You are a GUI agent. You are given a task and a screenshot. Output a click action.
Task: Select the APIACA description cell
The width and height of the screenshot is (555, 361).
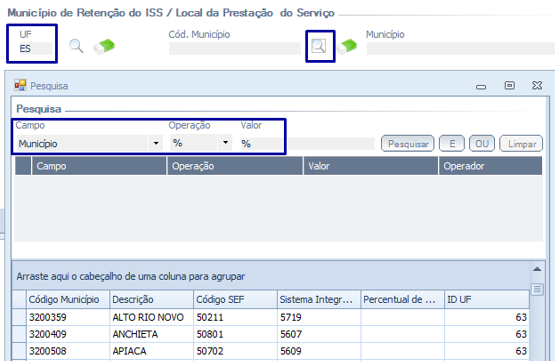[x=151, y=351]
